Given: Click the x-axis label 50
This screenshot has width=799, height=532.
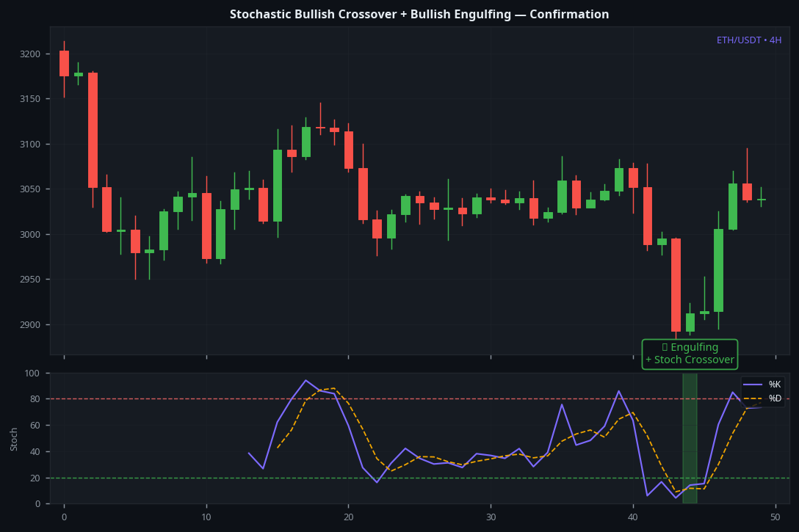Looking at the screenshot, I should tap(775, 517).
